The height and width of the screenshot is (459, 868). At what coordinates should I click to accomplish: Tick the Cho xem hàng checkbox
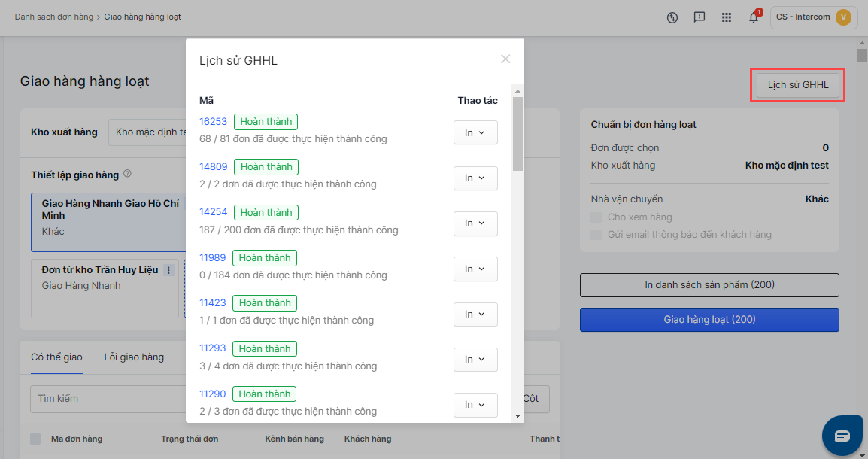click(598, 217)
